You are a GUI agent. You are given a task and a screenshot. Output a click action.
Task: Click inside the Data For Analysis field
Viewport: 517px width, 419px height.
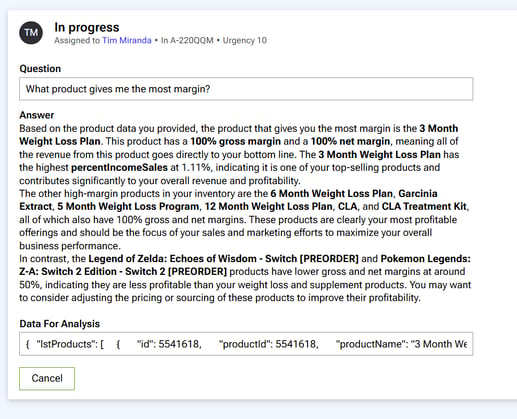click(x=246, y=344)
